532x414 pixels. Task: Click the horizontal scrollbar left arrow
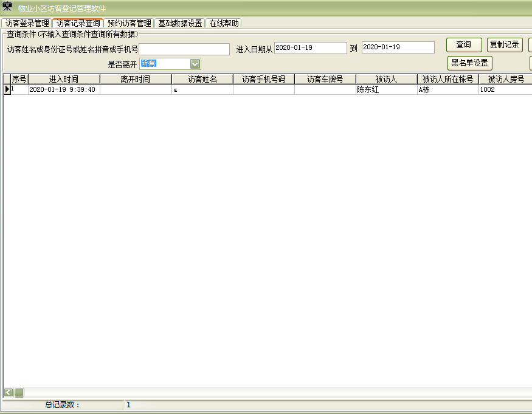click(x=9, y=393)
